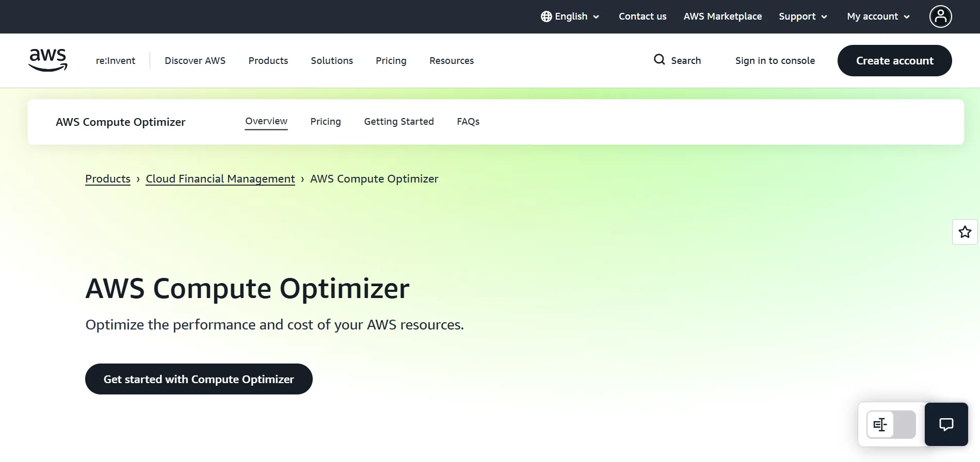This screenshot has height=462, width=980.
Task: Open Contact us link
Action: click(642, 16)
